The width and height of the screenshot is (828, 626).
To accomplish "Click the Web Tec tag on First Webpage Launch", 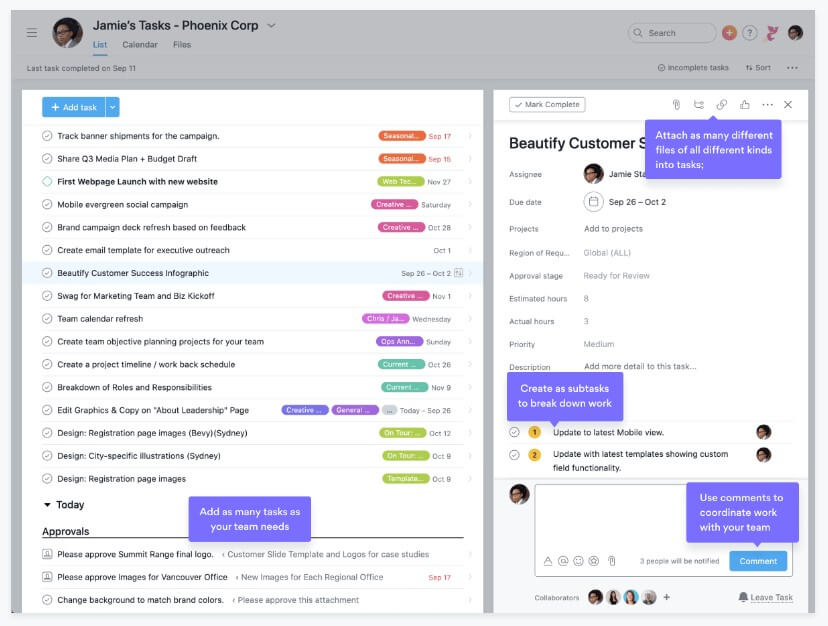I will 401,181.
